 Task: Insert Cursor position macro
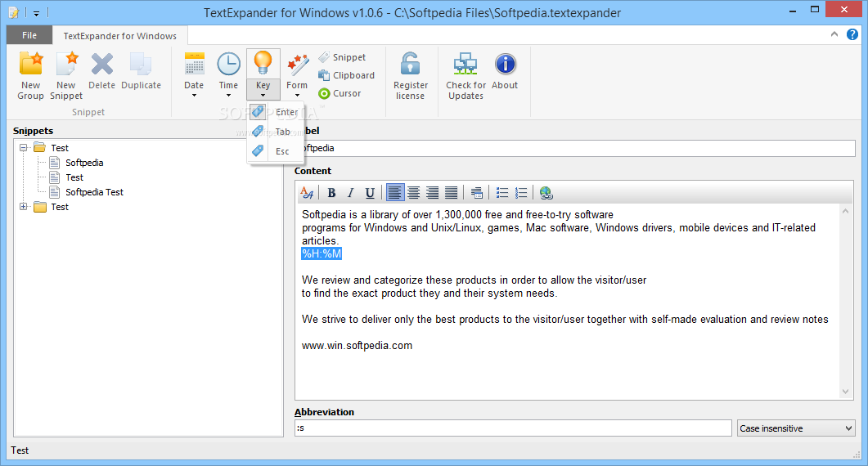[x=340, y=93]
